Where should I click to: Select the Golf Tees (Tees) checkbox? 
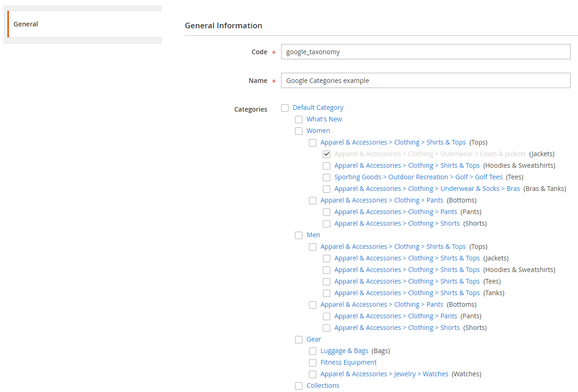[x=327, y=177]
